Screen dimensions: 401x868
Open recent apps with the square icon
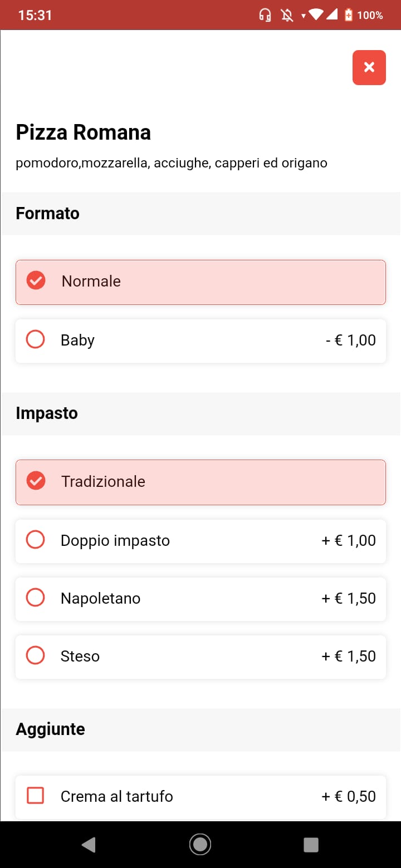311,845
